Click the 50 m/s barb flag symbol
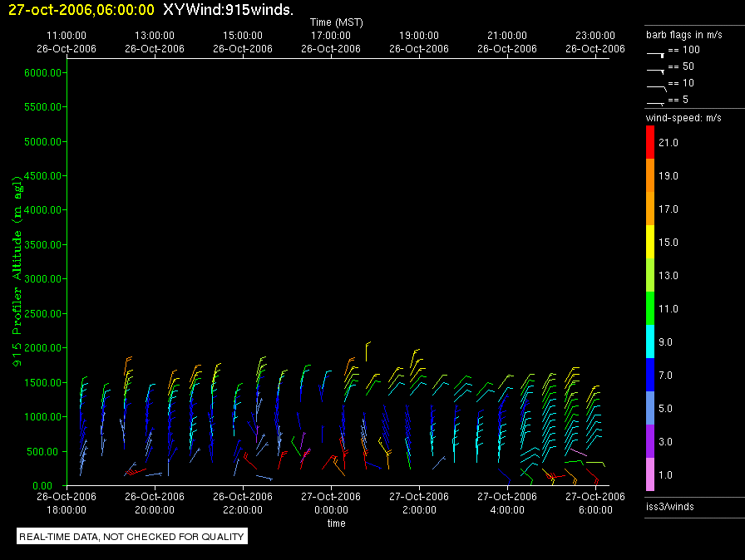745x560 pixels. tap(656, 69)
